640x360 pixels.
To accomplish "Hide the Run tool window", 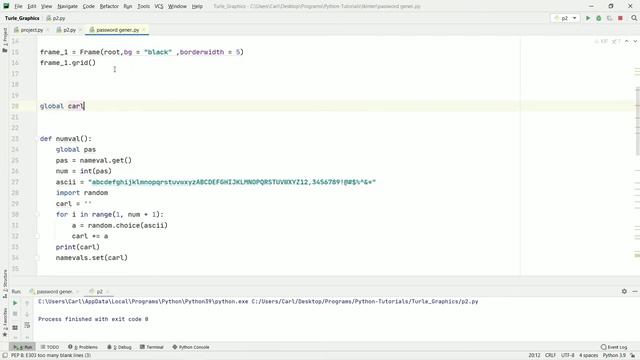I will pyautogui.click(x=635, y=291).
